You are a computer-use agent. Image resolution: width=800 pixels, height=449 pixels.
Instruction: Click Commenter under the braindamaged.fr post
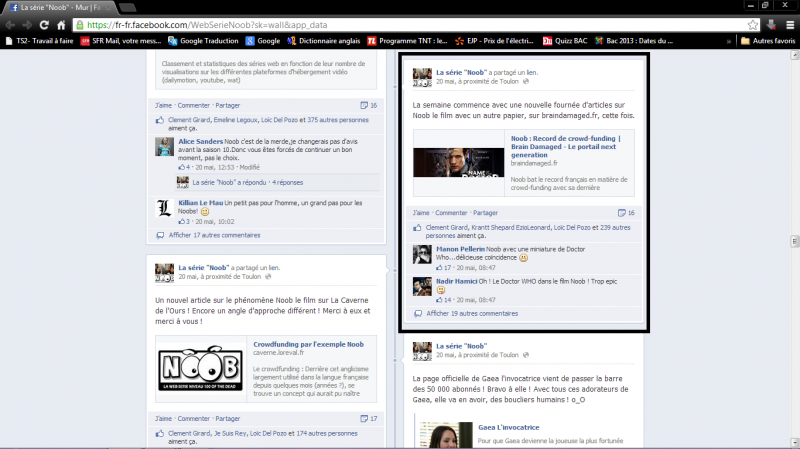coord(451,213)
